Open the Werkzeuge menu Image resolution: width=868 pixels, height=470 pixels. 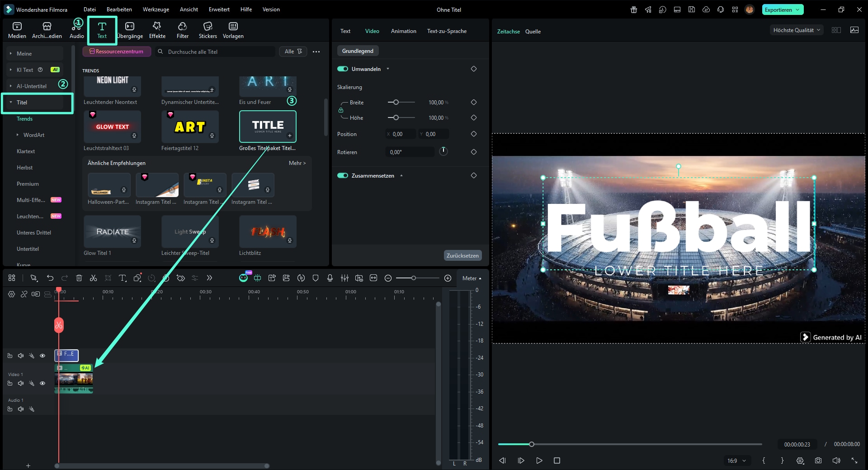click(x=156, y=9)
